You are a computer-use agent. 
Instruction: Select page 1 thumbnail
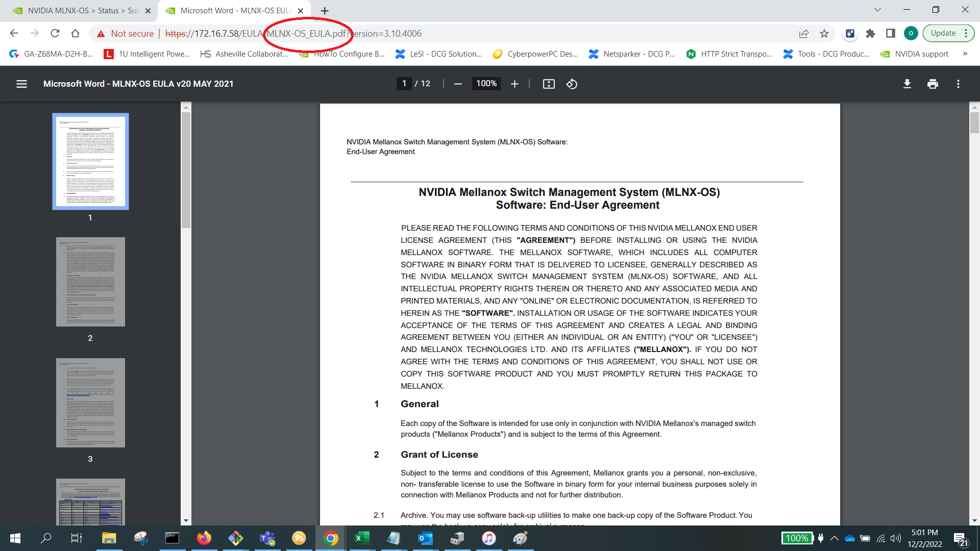[90, 161]
